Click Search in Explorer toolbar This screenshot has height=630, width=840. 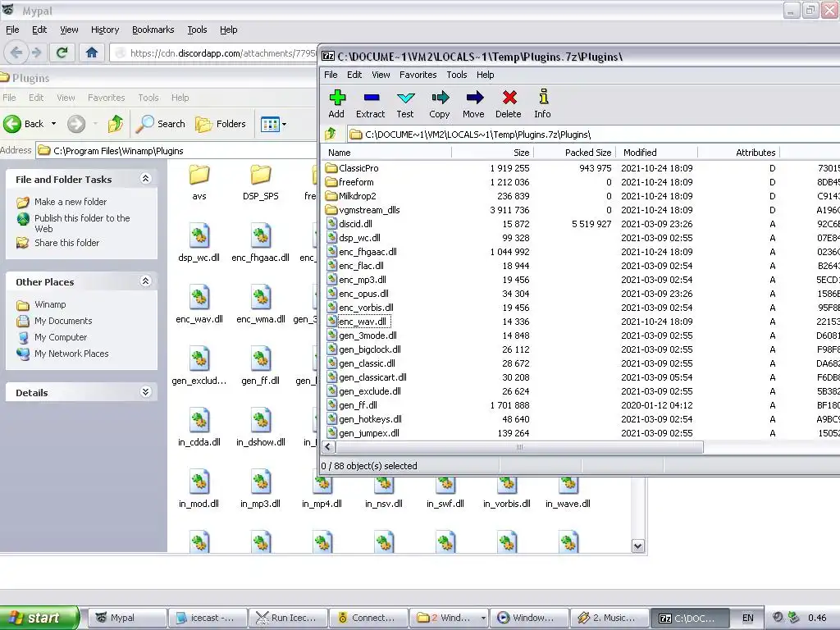click(160, 124)
